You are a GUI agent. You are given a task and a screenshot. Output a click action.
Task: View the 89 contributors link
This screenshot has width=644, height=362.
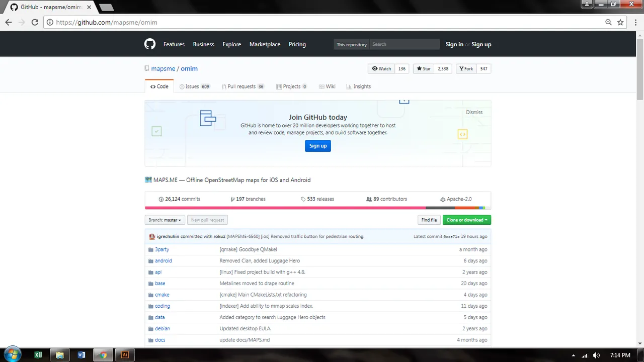387,199
